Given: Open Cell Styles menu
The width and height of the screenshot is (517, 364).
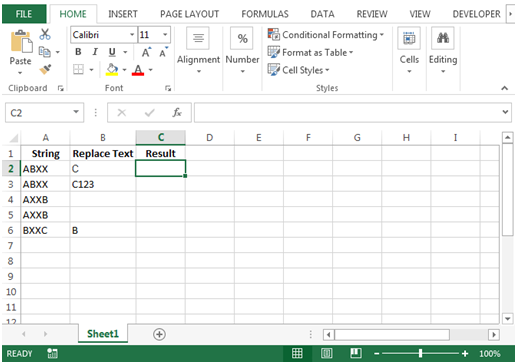Looking at the screenshot, I should pos(298,70).
